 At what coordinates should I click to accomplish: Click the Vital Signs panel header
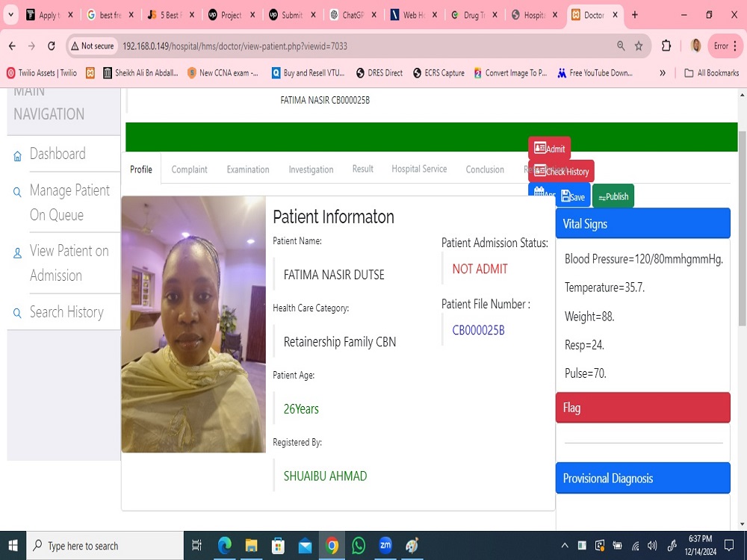tap(642, 223)
